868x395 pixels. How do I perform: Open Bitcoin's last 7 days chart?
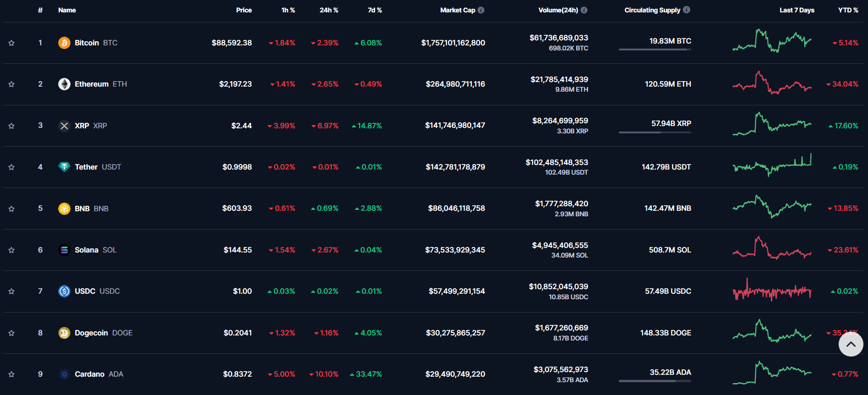[772, 41]
